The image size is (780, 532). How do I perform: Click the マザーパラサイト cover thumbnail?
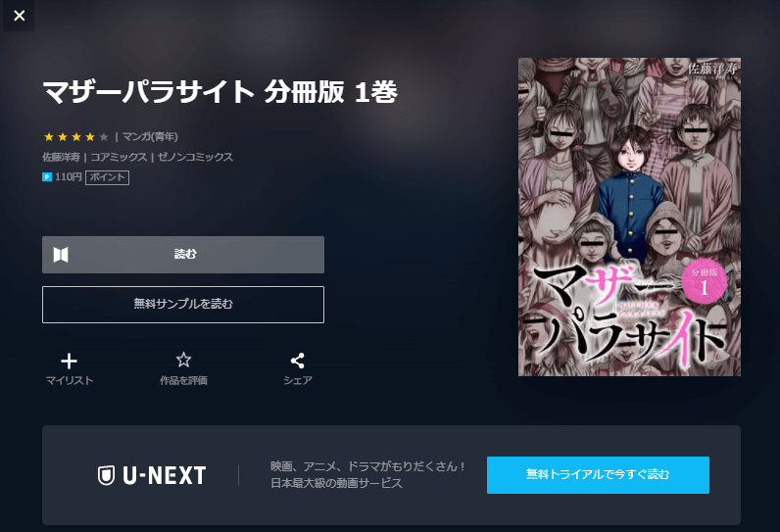(629, 217)
